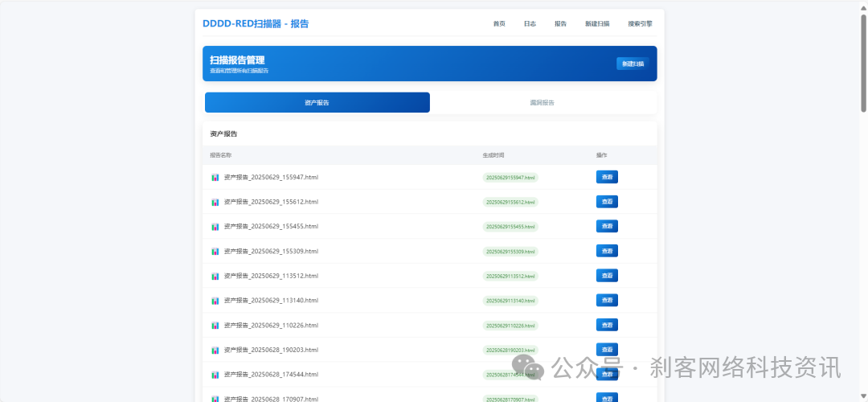Click the 报告名称 column header
The image size is (868, 402).
tap(221, 155)
